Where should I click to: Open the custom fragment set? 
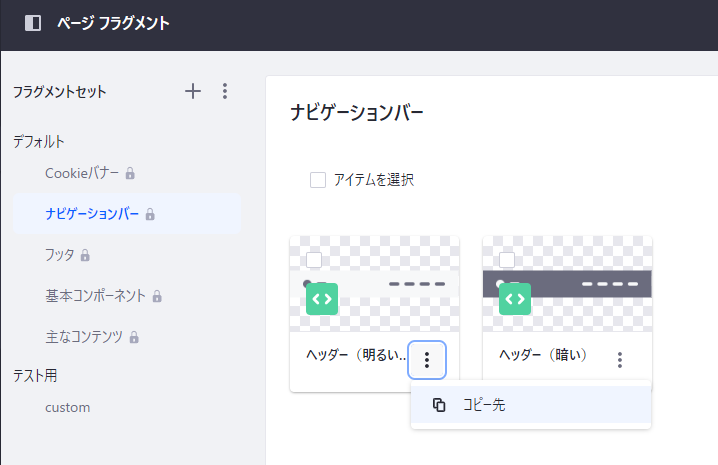click(x=68, y=407)
